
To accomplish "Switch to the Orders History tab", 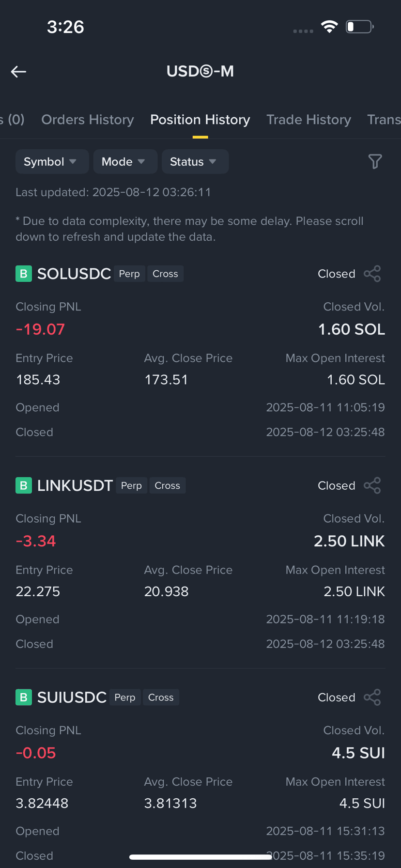I will 87,120.
